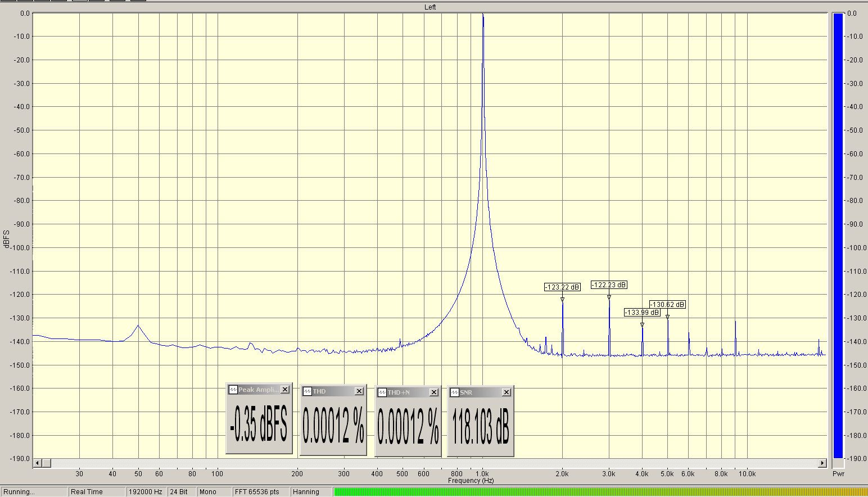Click the THD+N title bar
868x497 pixels.
coord(408,392)
